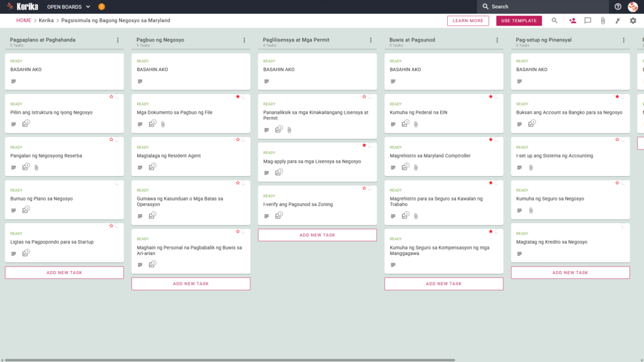Open attachment icon on Magrehistro sa Maryland Comptroller card
Image resolution: width=644 pixels, height=362 pixels.
tap(416, 167)
